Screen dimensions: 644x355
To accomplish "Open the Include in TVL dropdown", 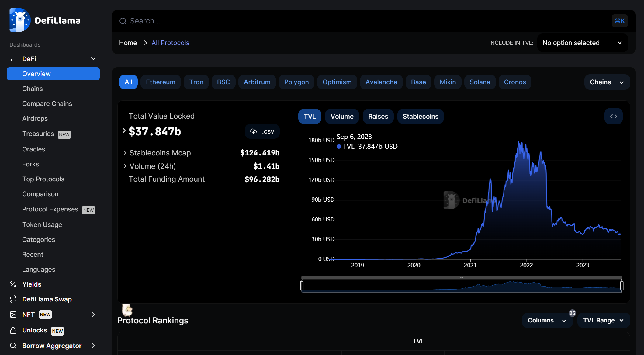I will (582, 43).
